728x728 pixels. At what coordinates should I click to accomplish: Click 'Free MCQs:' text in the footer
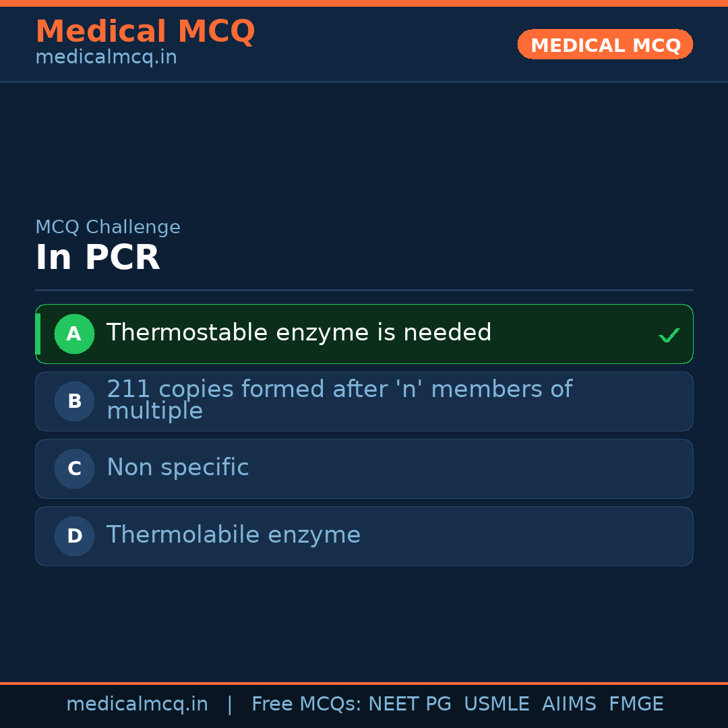click(306, 704)
